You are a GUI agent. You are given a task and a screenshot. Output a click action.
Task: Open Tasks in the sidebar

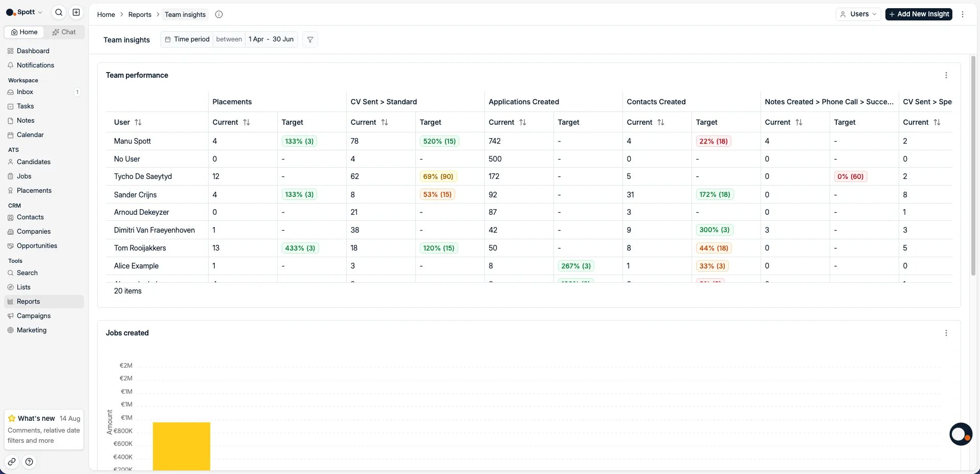point(44,106)
